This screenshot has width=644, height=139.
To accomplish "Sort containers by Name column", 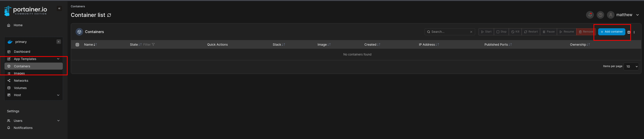I will click(90, 45).
